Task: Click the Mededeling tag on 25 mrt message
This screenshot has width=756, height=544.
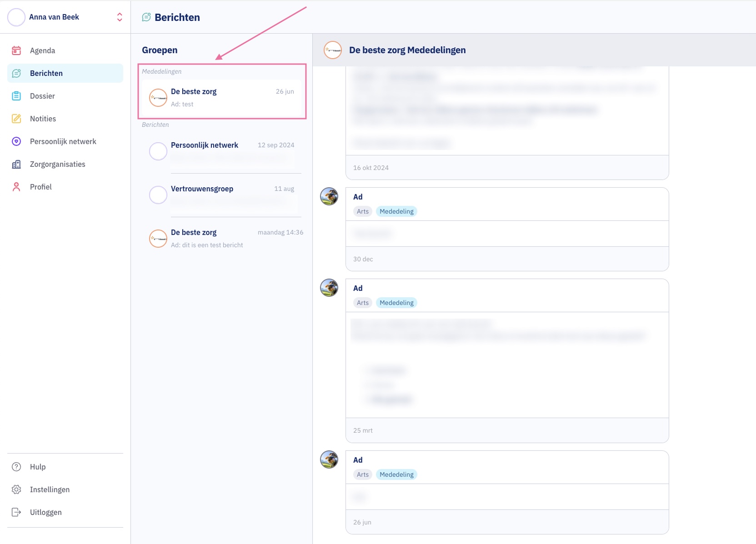Action: click(396, 303)
